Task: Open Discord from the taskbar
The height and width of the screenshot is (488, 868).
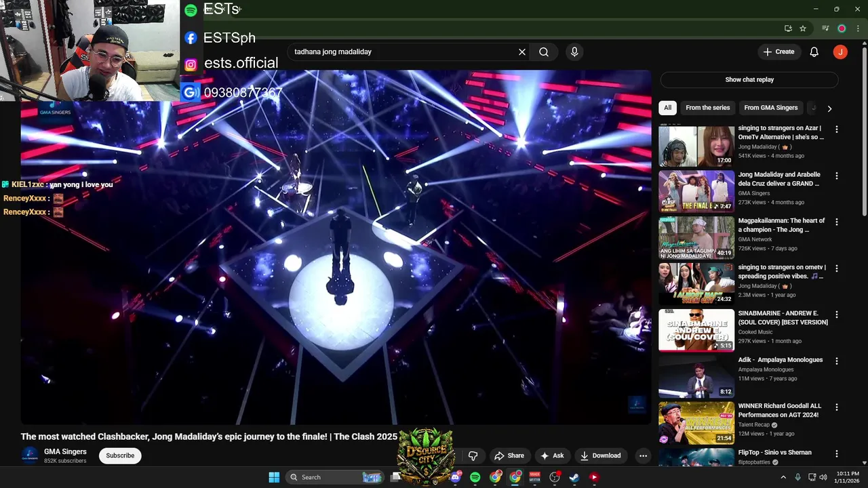Action: pos(456,477)
